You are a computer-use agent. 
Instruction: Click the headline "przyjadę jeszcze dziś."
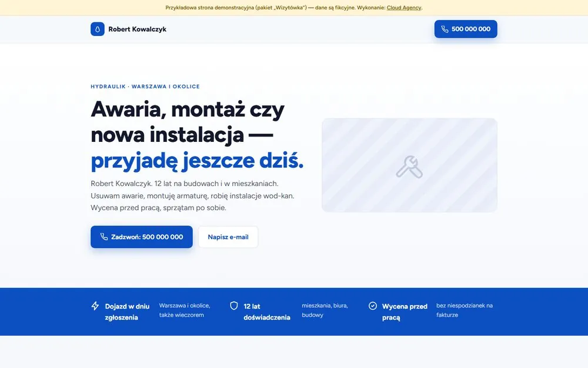click(x=197, y=160)
